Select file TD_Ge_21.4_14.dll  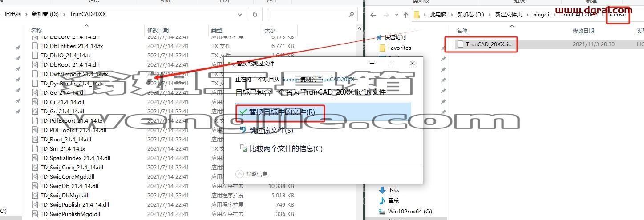[63, 92]
